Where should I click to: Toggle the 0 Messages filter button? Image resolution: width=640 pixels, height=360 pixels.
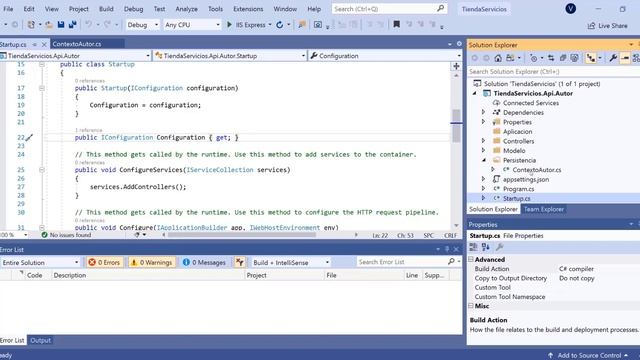click(204, 262)
